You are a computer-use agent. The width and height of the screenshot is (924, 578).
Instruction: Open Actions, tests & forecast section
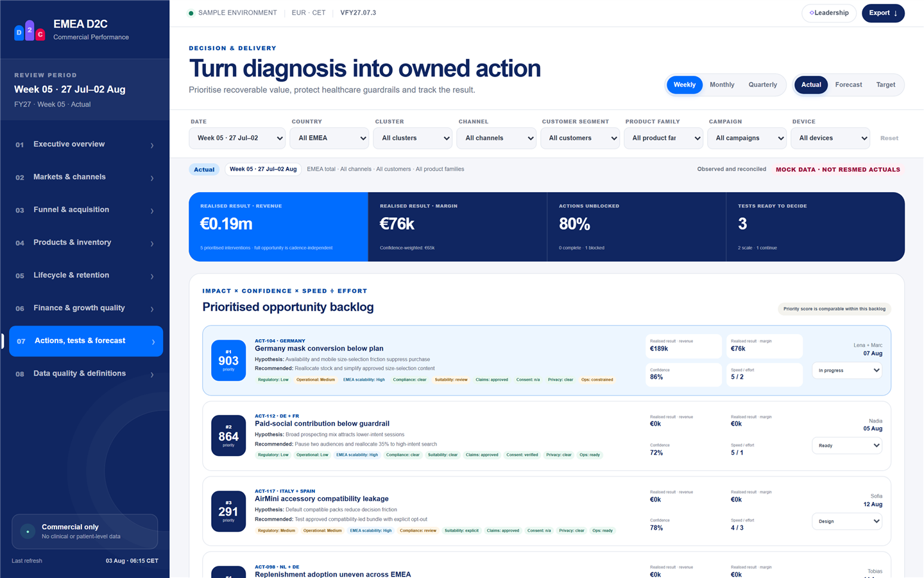[x=85, y=341]
